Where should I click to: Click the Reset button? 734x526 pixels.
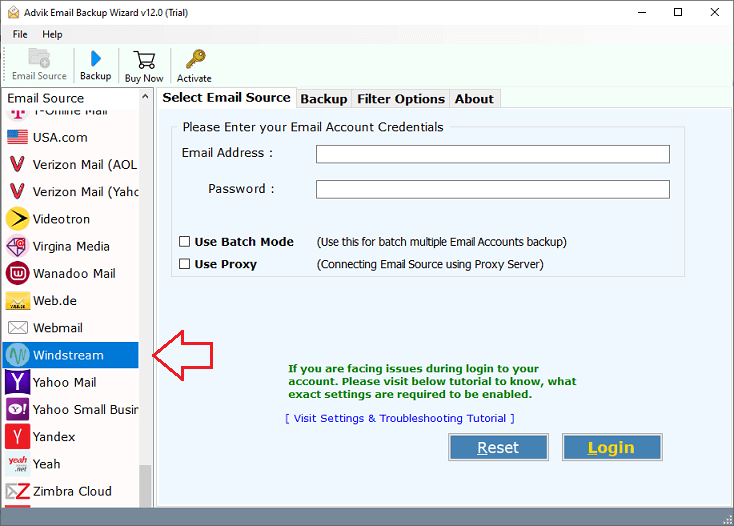tap(498, 447)
